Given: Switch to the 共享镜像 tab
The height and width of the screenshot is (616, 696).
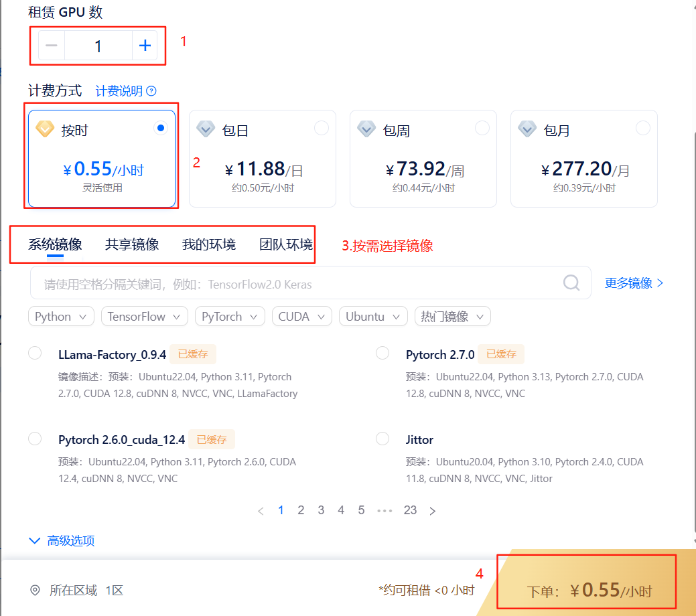Looking at the screenshot, I should 132,244.
